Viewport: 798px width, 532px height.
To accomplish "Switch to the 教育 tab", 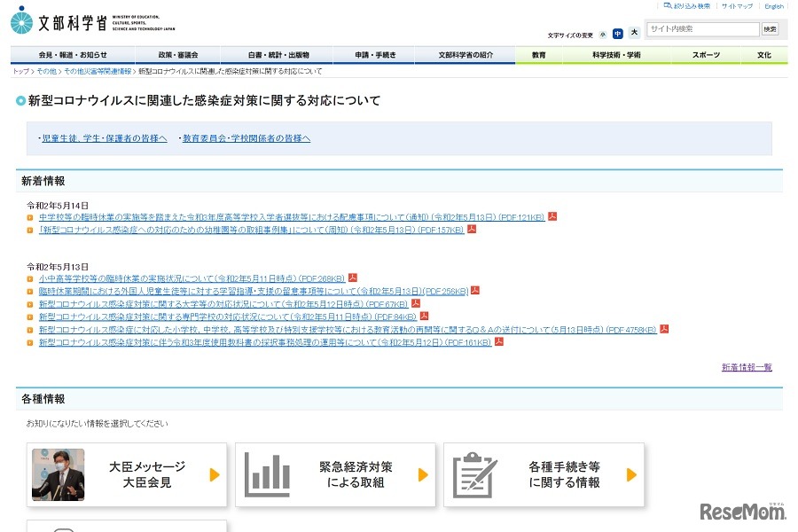I will (x=538, y=54).
